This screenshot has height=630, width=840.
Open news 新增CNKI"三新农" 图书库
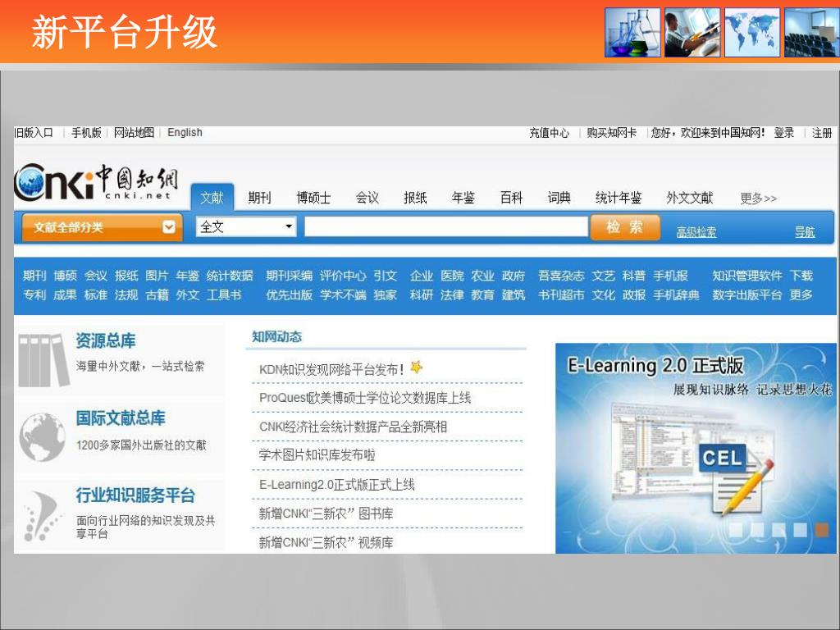pyautogui.click(x=326, y=514)
